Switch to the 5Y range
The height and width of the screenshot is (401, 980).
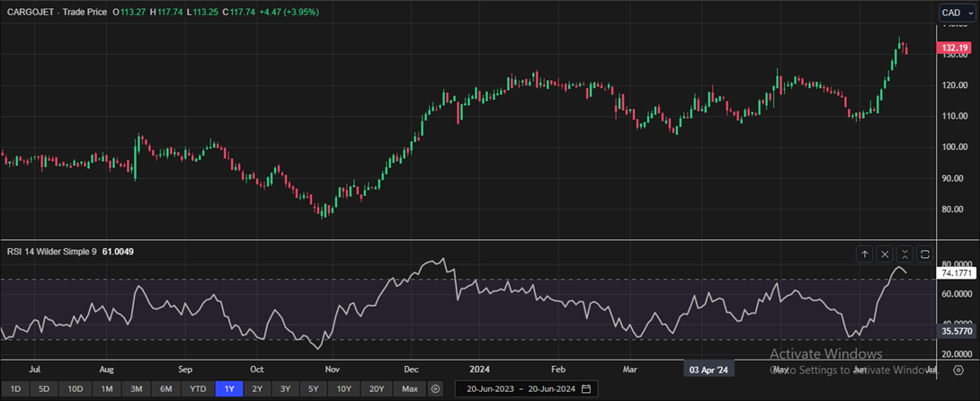click(x=313, y=388)
